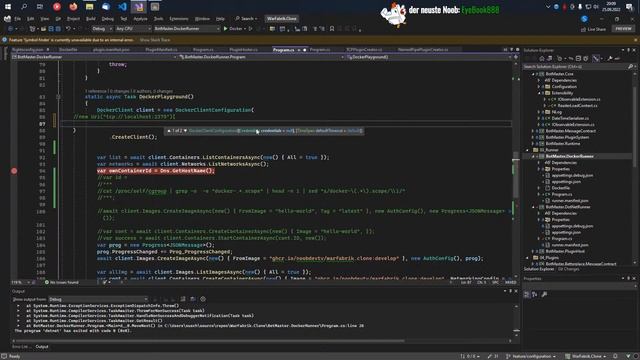
Task: Click the WarFabrik.Clone repository in status bar
Action: click(586, 356)
